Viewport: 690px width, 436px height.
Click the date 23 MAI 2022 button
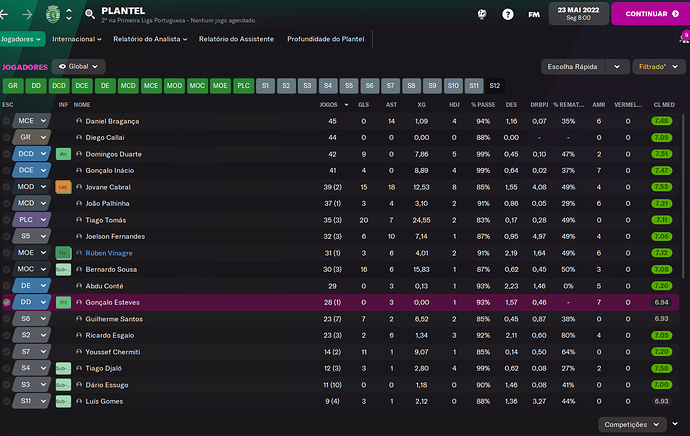[578, 14]
